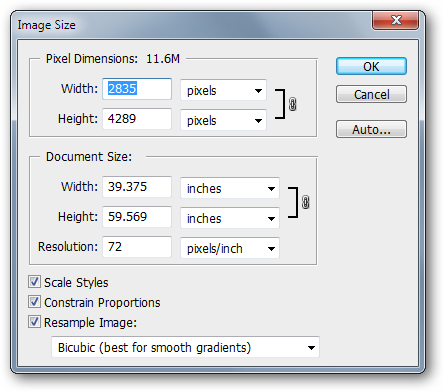Close the Image Size dialog

click(395, 20)
